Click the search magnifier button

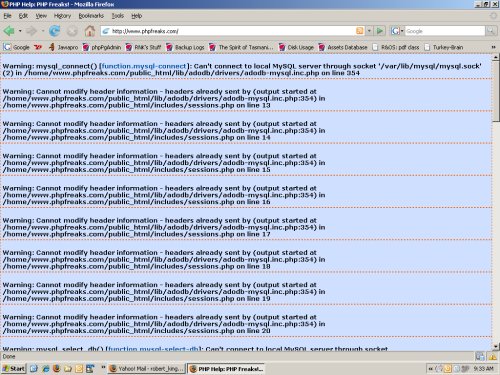click(x=490, y=31)
